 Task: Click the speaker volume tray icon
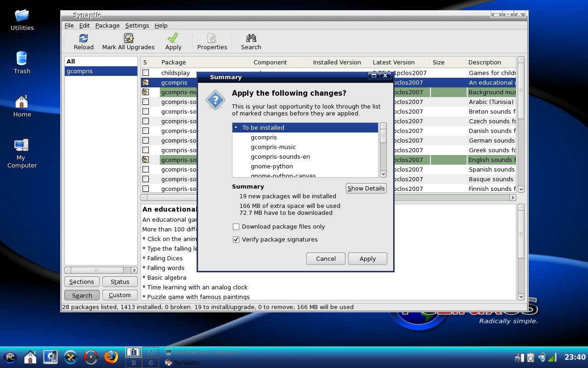[x=542, y=357]
